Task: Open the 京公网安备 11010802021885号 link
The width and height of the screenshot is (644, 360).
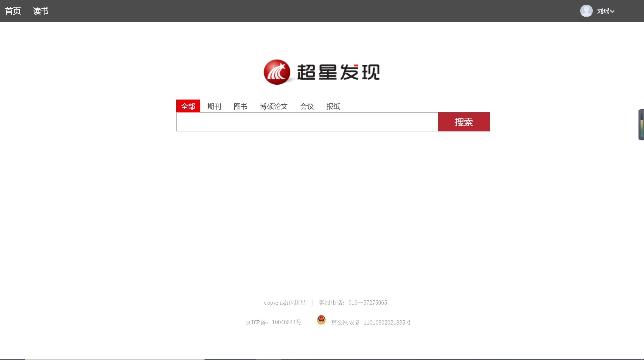Action: coord(371,322)
